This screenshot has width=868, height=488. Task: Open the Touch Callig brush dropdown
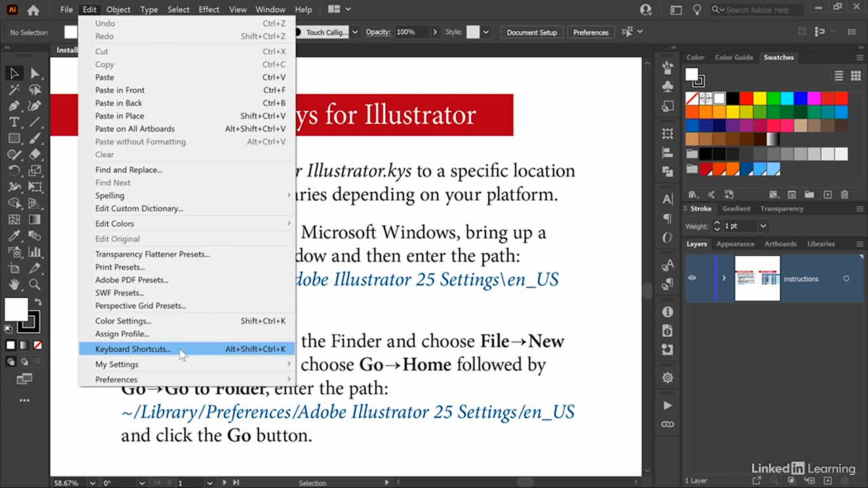[355, 32]
